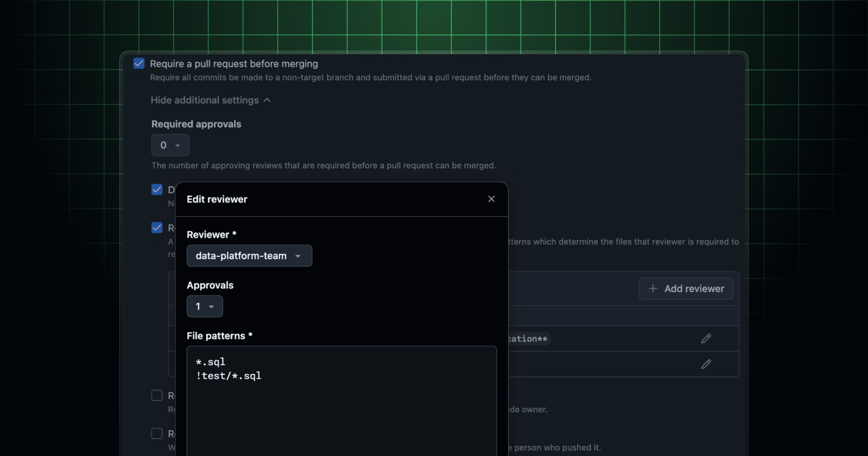Enable the lowest unchecked checkbox on the page
This screenshot has height=456, width=868.
pos(157,433)
